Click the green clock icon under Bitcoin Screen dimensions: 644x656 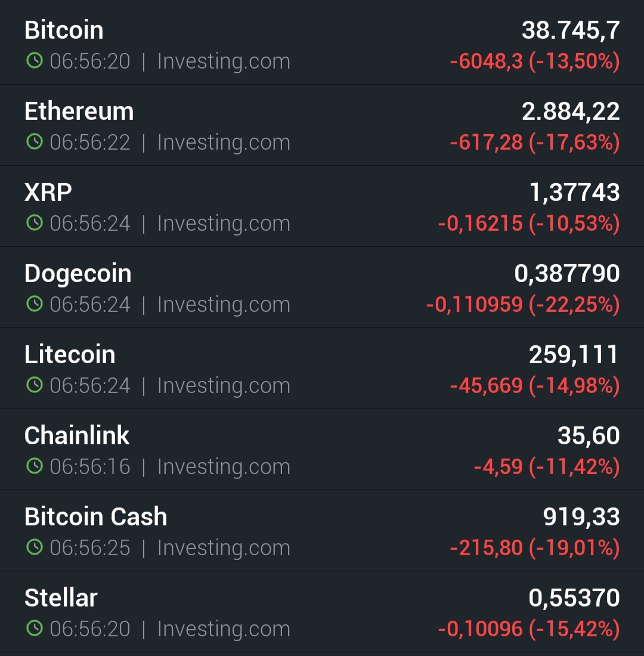tap(35, 61)
